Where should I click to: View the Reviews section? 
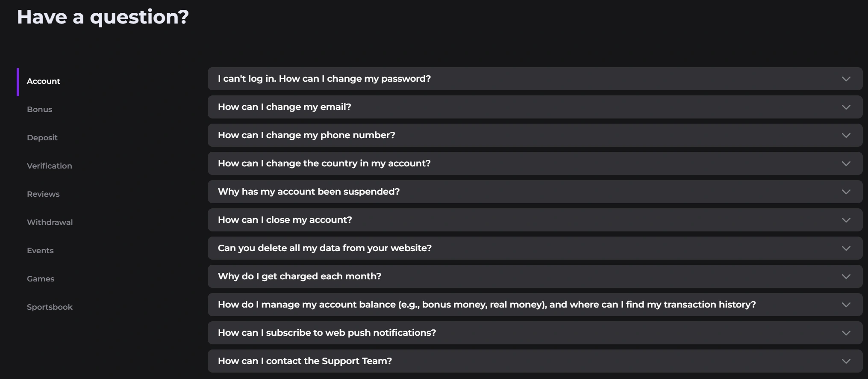[x=43, y=194]
